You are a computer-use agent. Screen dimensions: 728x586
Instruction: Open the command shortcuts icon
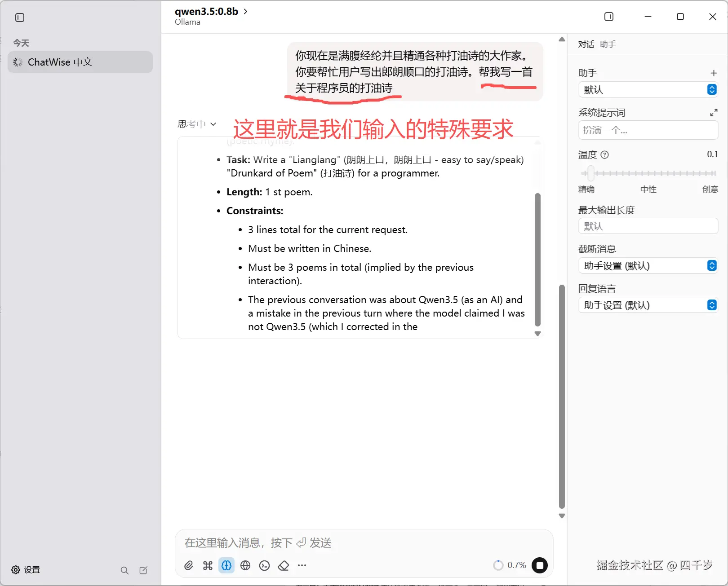pyautogui.click(x=208, y=565)
